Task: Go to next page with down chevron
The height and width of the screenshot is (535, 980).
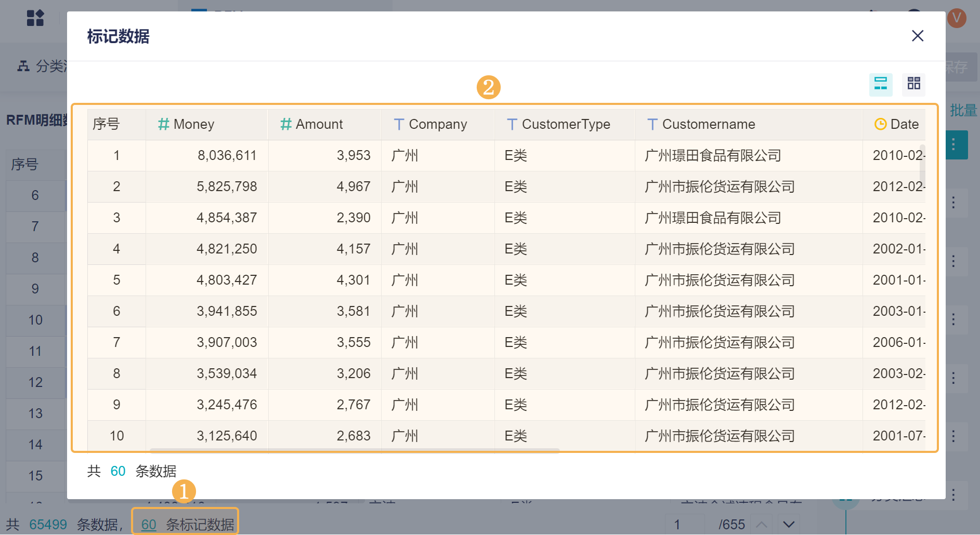Action: click(x=788, y=525)
